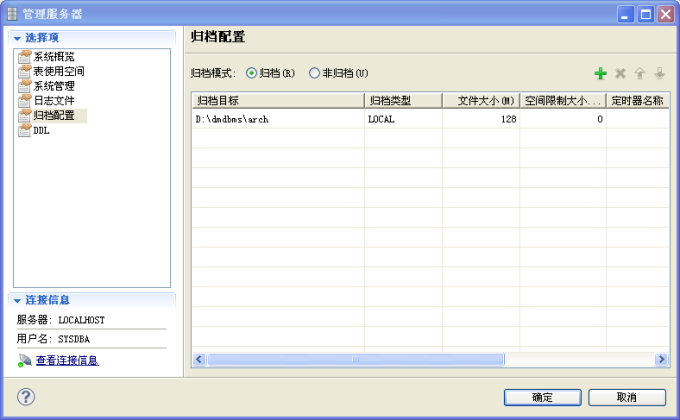The width and height of the screenshot is (680, 420).
Task: Minimize the 管理服务器 window
Action: coord(625,14)
